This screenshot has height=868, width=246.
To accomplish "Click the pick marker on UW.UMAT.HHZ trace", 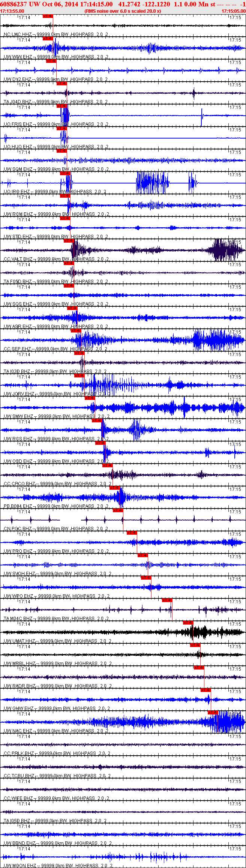I will (188, 623).
